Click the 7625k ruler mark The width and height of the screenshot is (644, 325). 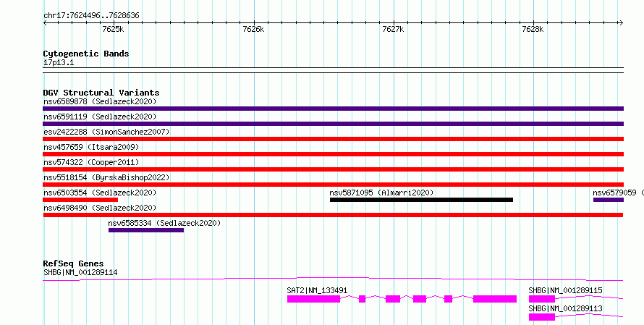coord(113,29)
